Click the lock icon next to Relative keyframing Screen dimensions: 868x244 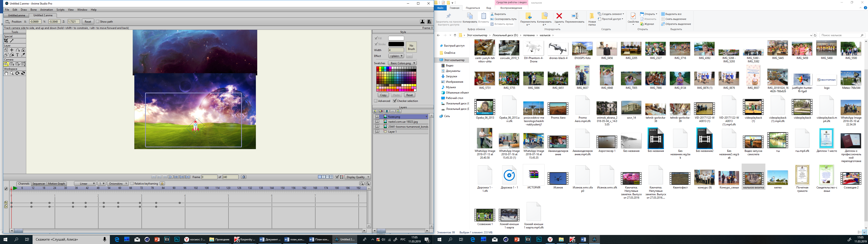(163, 183)
